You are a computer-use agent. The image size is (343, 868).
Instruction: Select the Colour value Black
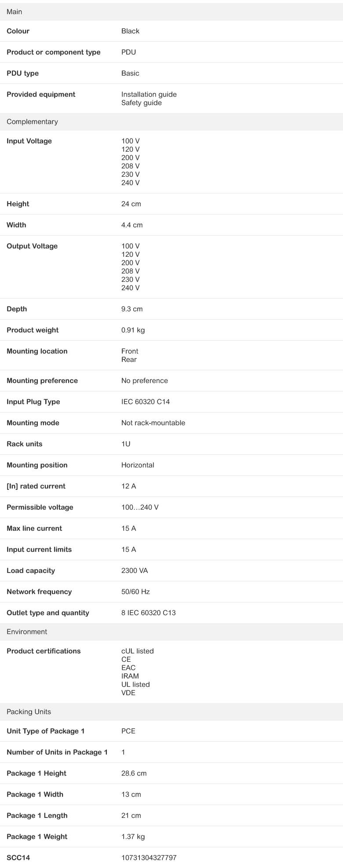(x=130, y=31)
